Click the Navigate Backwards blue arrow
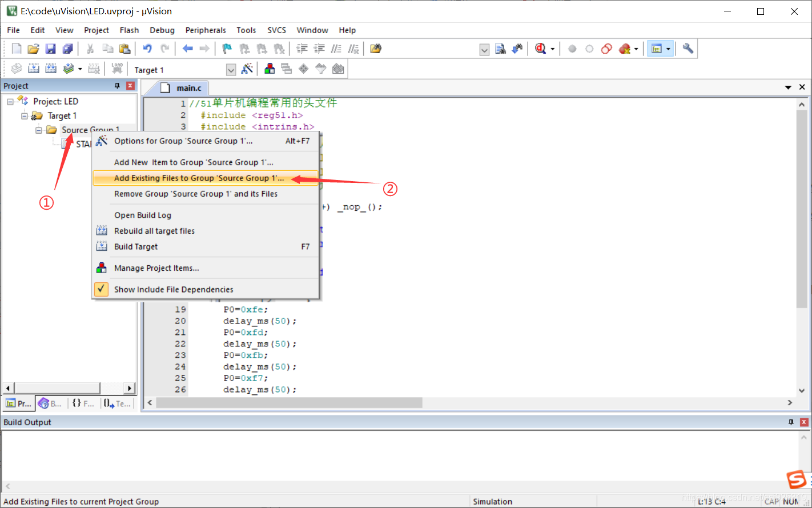Viewport: 812px width, 508px height. click(187, 49)
